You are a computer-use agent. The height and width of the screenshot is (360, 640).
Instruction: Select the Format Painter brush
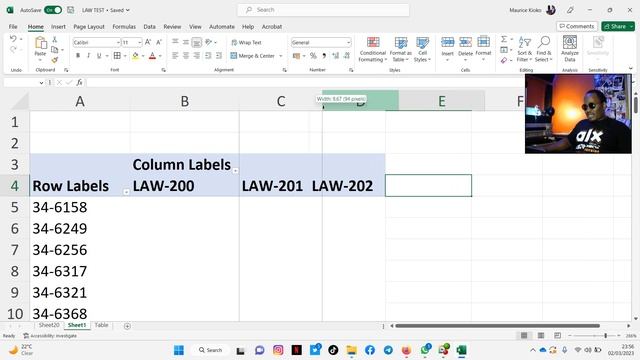[x=54, y=60]
